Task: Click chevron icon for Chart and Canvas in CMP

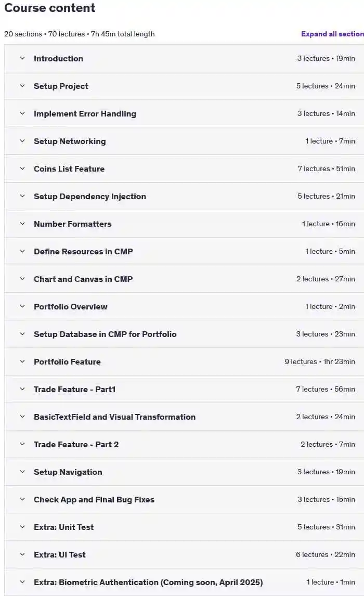Action: pos(22,279)
